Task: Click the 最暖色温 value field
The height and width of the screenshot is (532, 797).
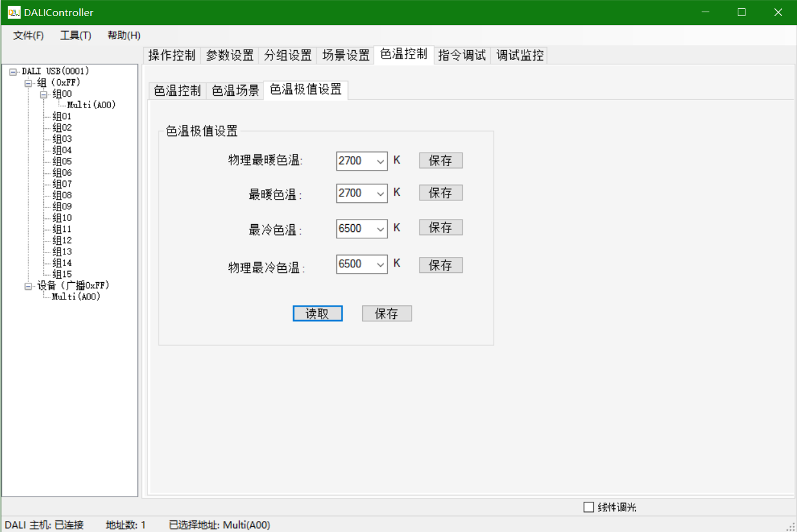Action: coord(354,193)
